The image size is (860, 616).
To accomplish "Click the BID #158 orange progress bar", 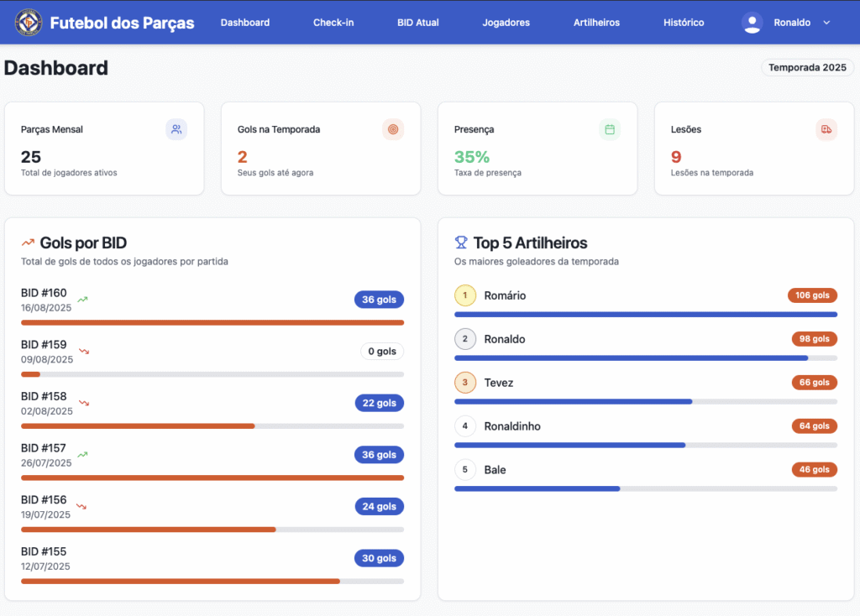I will pos(138,426).
